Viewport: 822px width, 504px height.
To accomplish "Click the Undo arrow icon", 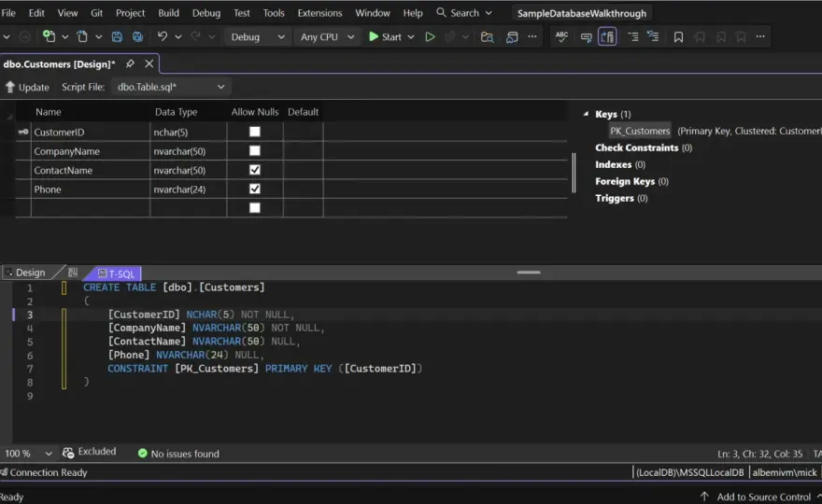I will pyautogui.click(x=163, y=36).
